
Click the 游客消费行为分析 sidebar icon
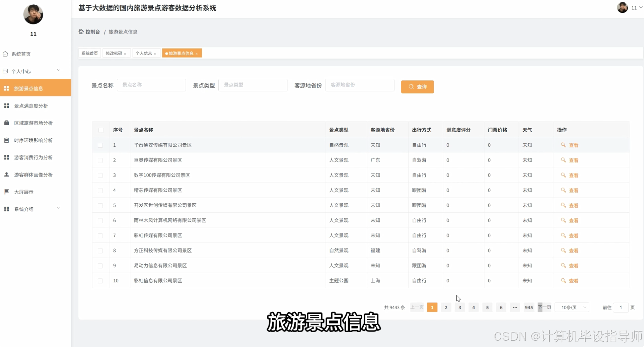click(x=7, y=157)
